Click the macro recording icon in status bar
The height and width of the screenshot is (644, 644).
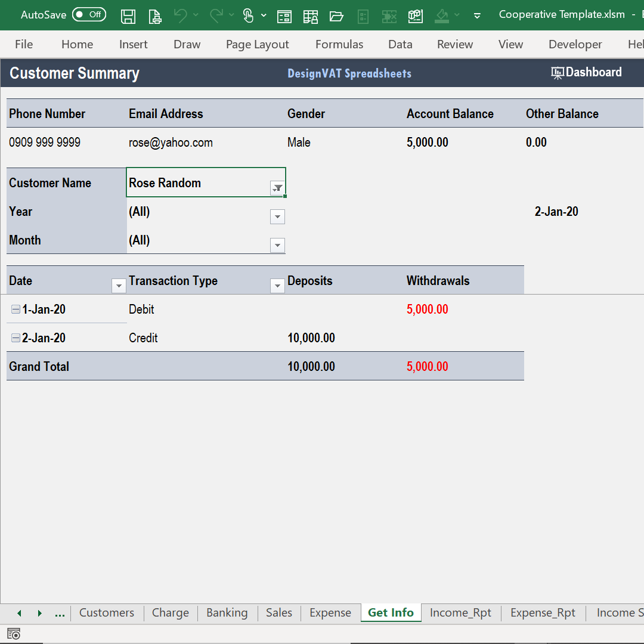point(13,634)
